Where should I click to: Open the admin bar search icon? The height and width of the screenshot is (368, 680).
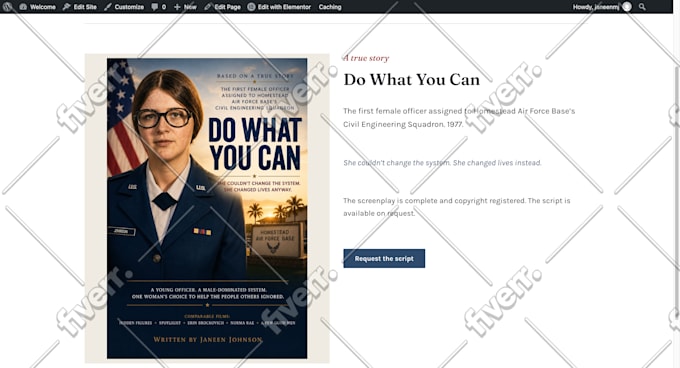[642, 7]
